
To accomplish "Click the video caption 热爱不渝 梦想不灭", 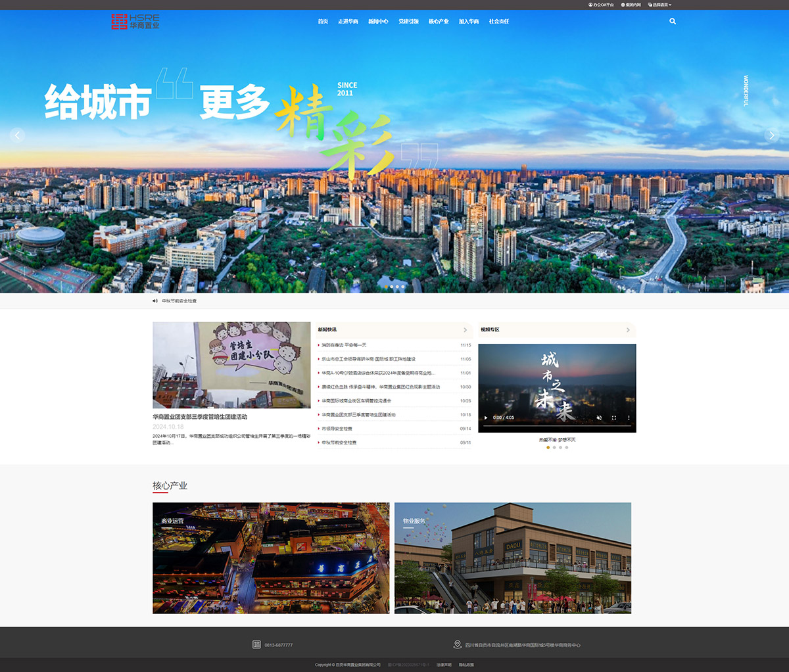I will tap(557, 440).
